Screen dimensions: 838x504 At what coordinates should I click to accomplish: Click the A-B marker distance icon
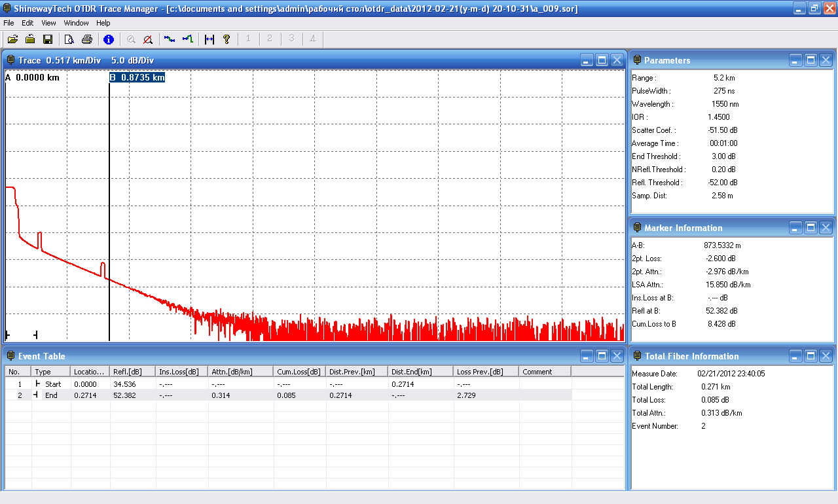pos(209,39)
